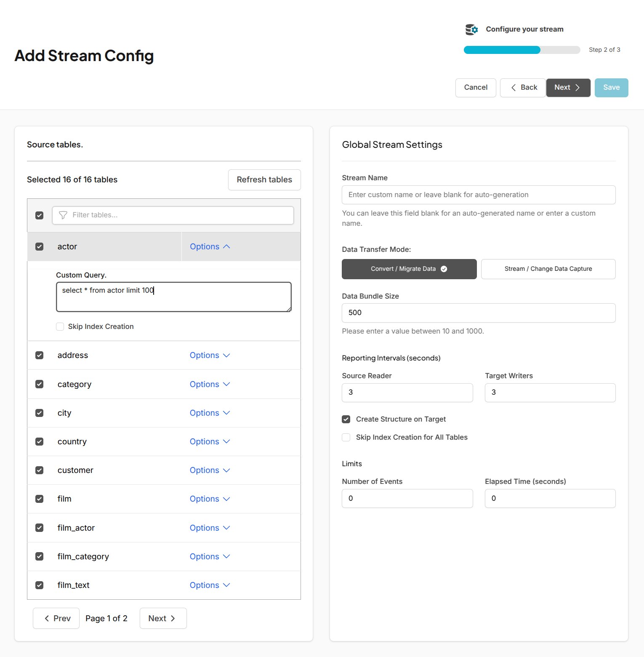Uncheck the actor table checkbox
The width and height of the screenshot is (644, 657).
(39, 246)
